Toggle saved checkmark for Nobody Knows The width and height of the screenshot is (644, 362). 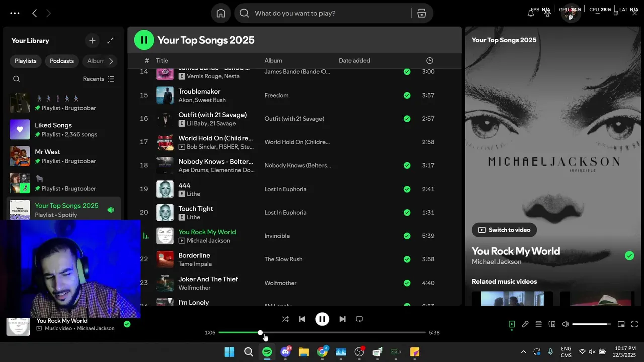coord(407,165)
